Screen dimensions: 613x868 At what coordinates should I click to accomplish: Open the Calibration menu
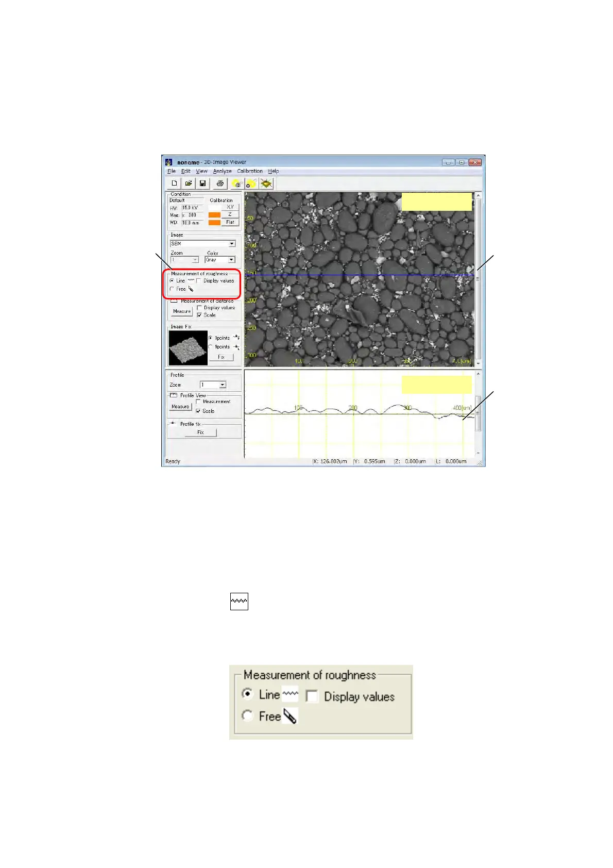tap(249, 171)
